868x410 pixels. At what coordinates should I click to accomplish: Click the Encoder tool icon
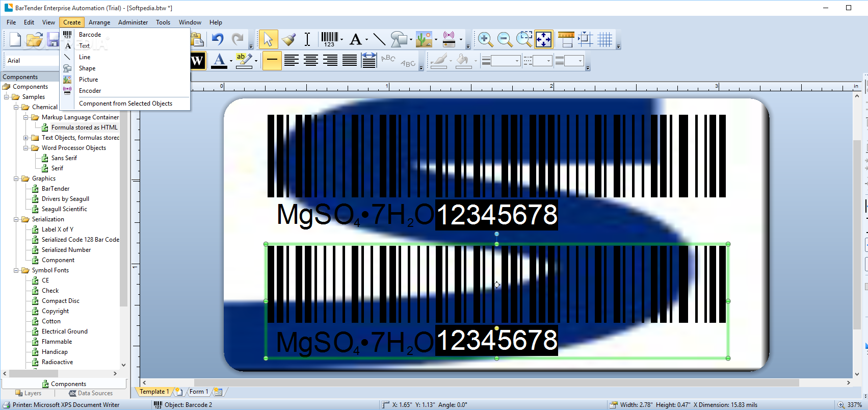[449, 39]
